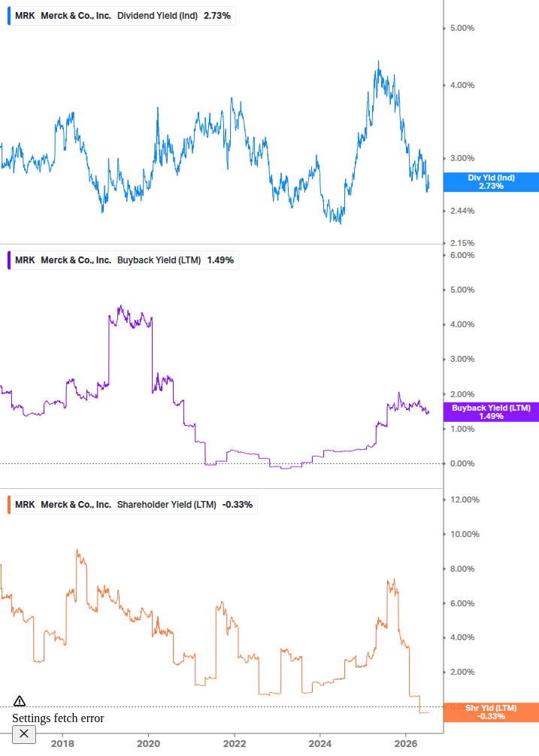Click the 2.15% label on the dividend yield axis
The image size is (539, 756).
[x=462, y=244]
